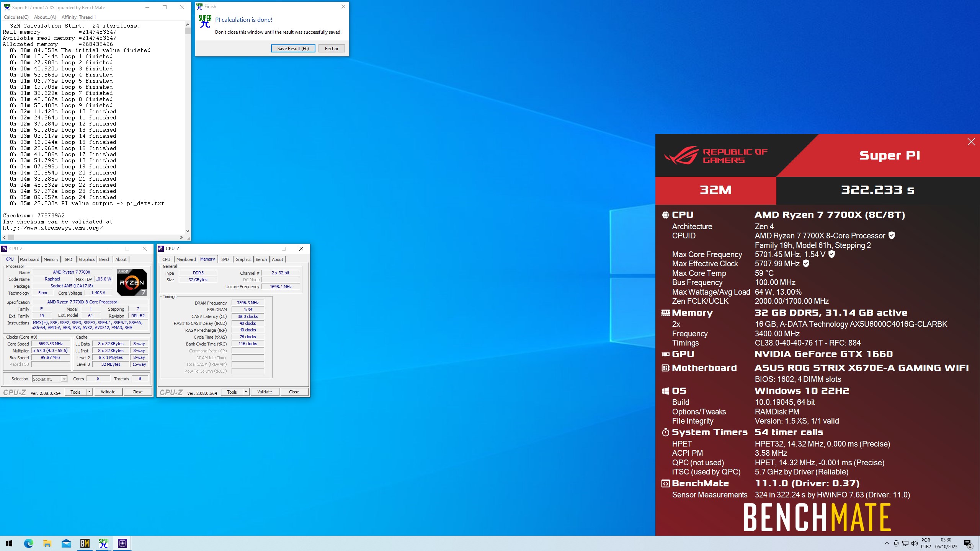Click the Ryzen 7 logo in CPU-Z
Image resolution: width=980 pixels, height=551 pixels.
click(x=132, y=282)
